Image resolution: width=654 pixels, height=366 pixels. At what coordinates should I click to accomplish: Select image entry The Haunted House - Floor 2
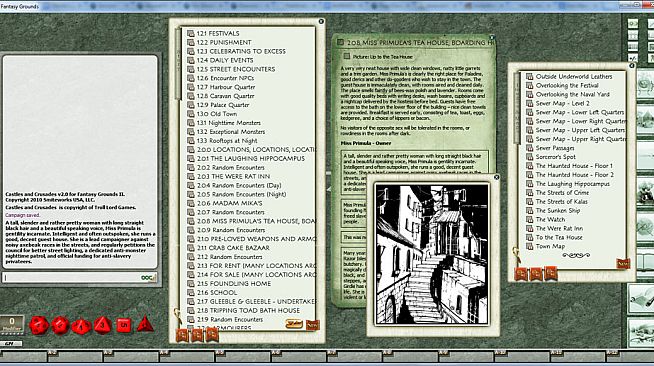tap(575, 175)
